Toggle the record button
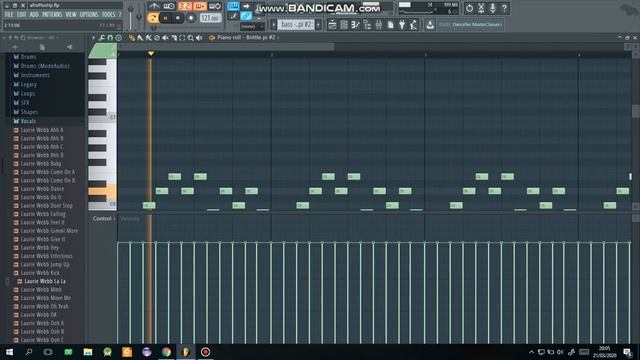 click(x=191, y=18)
